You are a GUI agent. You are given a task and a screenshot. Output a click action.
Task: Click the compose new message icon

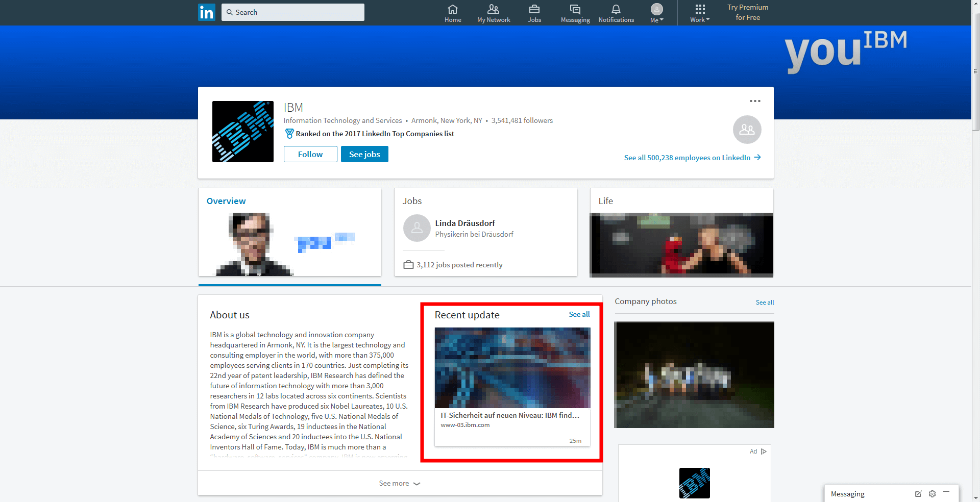[x=918, y=494]
